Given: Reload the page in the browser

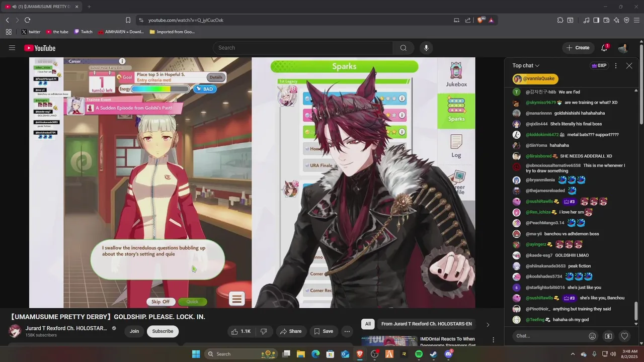Looking at the screenshot, I should 27,20.
